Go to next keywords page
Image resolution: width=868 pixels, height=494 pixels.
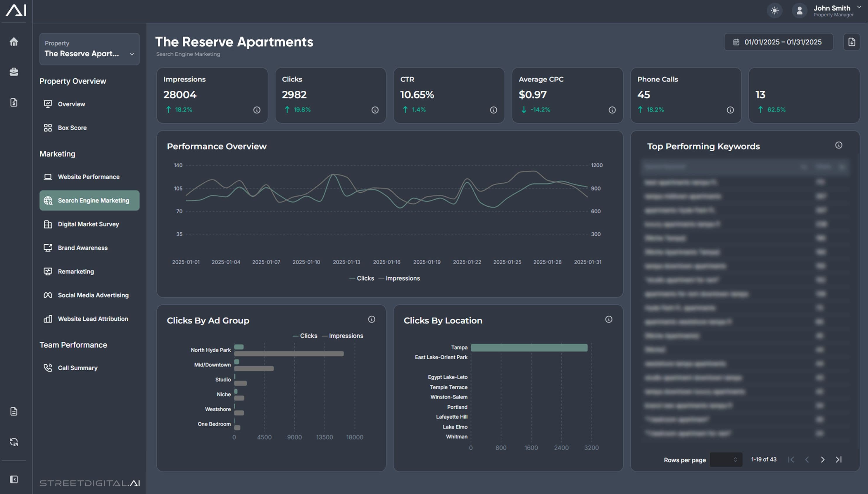822,460
